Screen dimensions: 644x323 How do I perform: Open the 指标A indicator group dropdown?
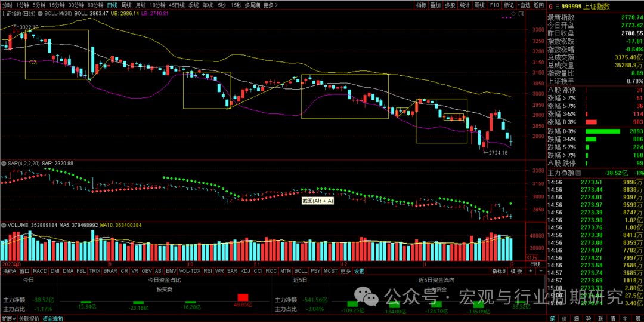(9, 271)
